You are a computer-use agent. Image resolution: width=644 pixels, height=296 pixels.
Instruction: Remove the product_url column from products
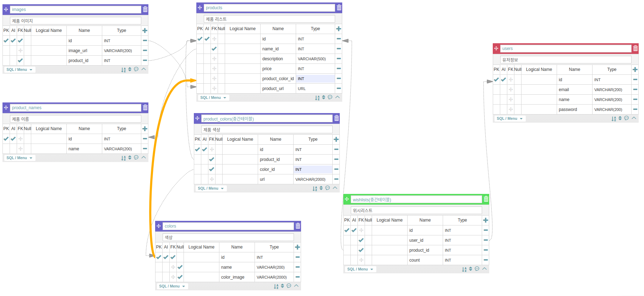tap(339, 89)
